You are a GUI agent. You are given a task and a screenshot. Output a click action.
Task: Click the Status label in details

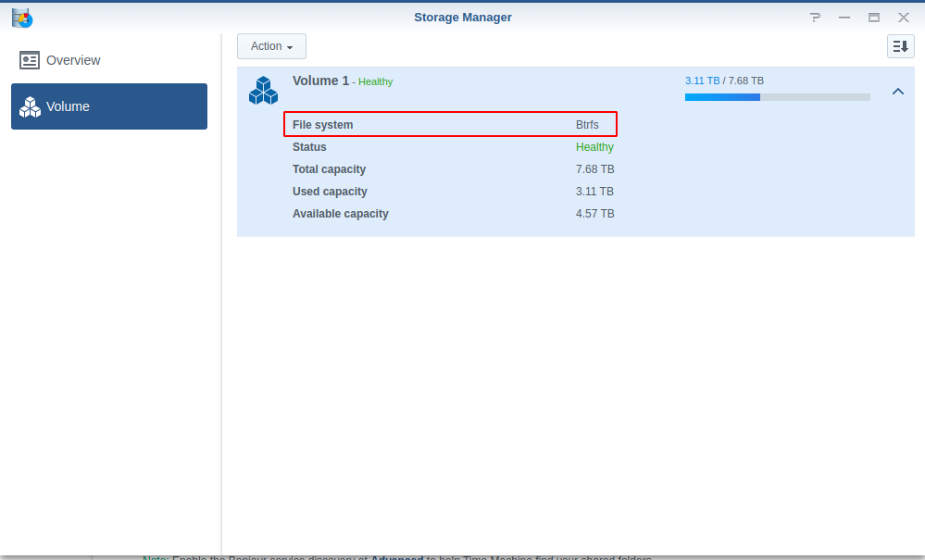(x=309, y=147)
